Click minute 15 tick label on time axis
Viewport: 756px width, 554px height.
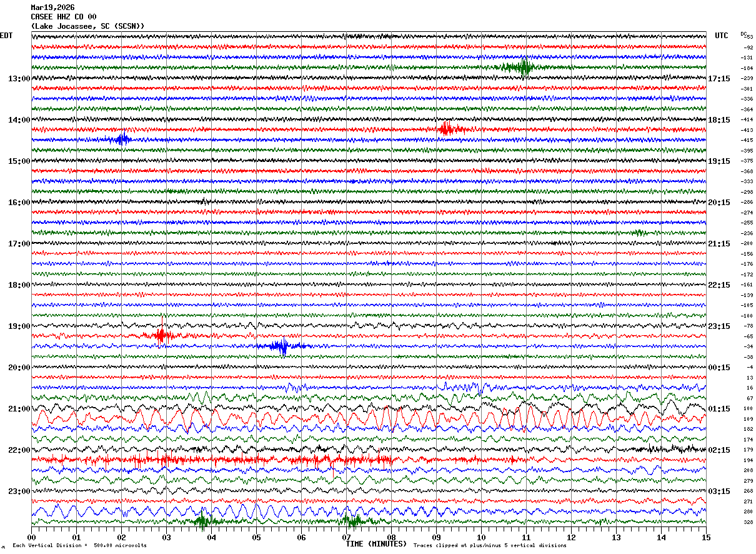click(x=705, y=538)
